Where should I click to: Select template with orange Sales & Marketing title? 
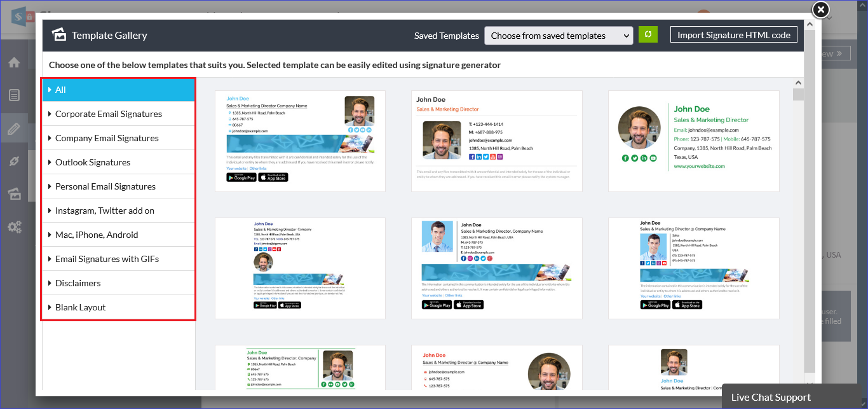pyautogui.click(x=496, y=141)
